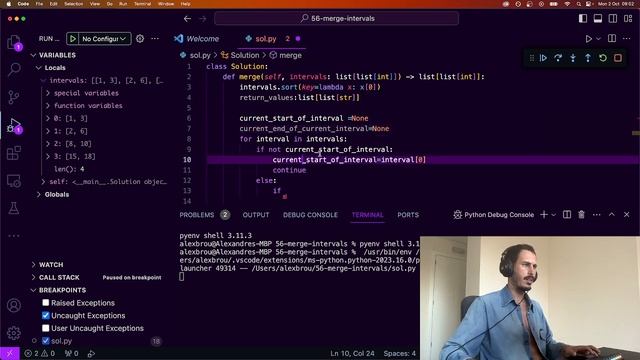This screenshot has height=360, width=640.
Task: Open the Accounts menu in activity bar
Action: pyautogui.click(x=14, y=305)
